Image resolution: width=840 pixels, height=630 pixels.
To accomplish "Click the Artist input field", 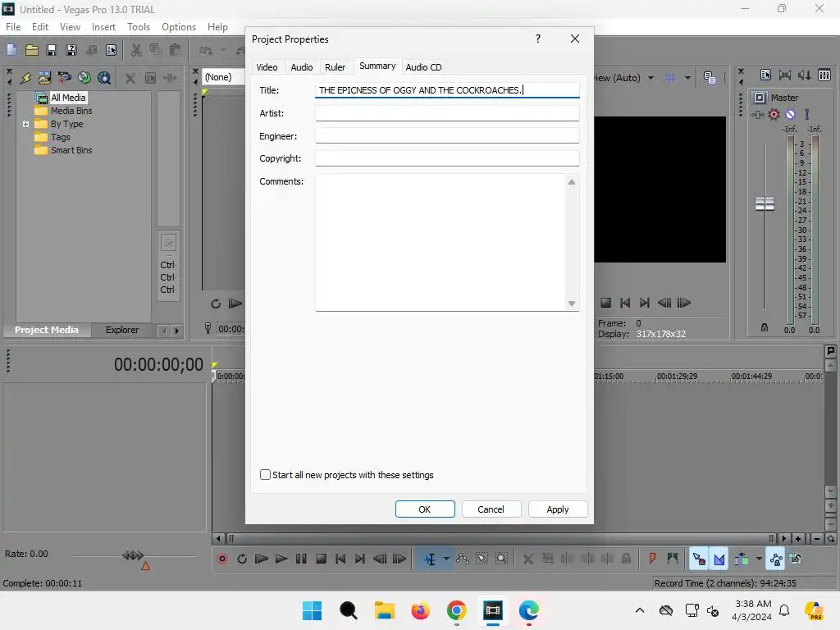I will 447,113.
